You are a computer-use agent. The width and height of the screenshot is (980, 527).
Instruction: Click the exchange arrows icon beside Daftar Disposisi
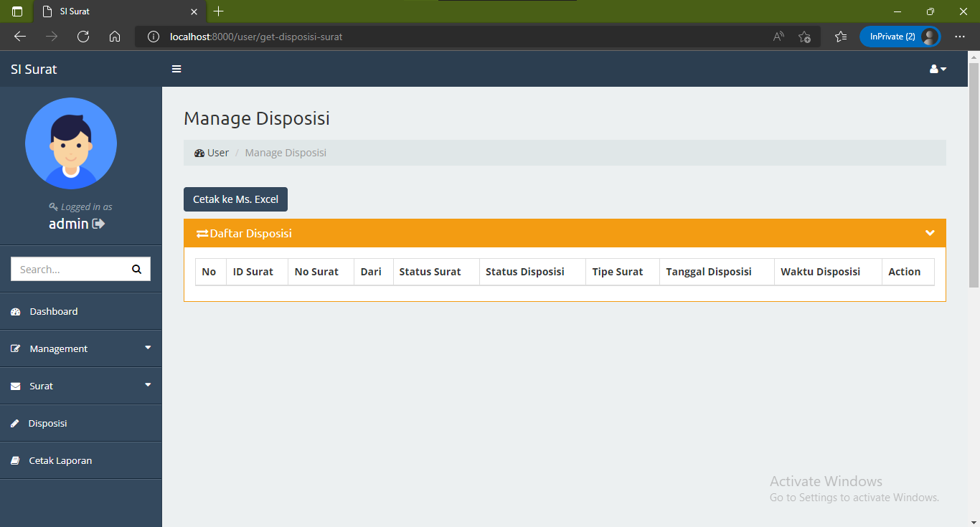point(202,233)
